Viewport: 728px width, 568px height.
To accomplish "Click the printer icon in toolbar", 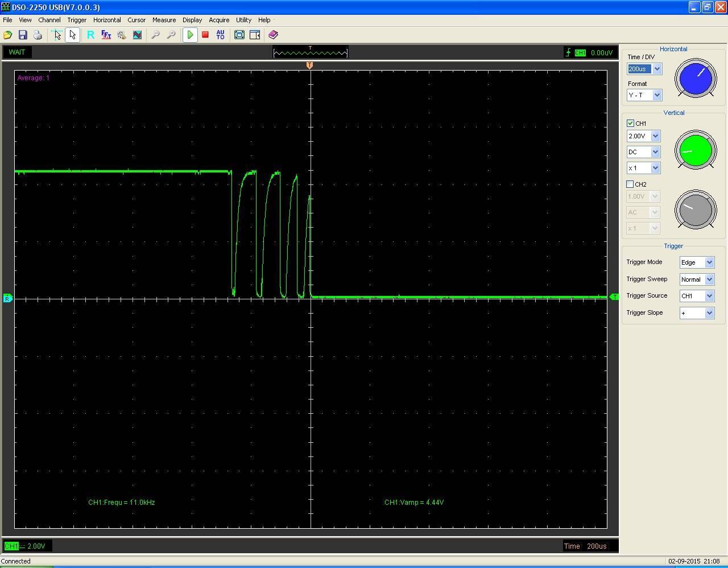I will (x=38, y=35).
